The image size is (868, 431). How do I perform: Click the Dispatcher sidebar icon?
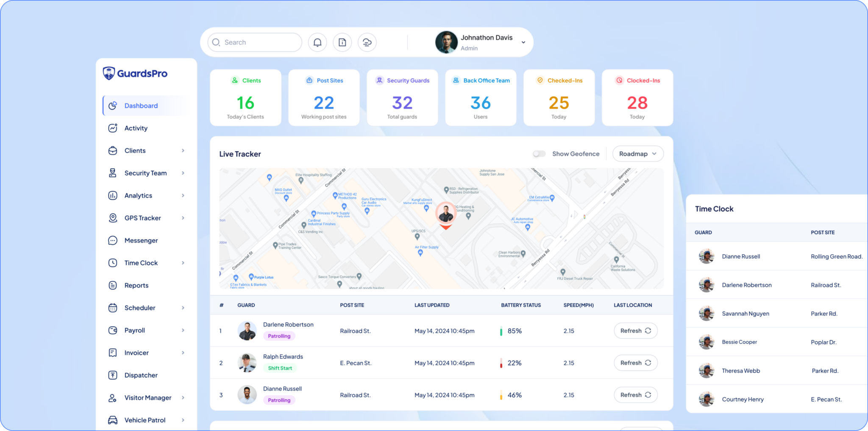113,375
